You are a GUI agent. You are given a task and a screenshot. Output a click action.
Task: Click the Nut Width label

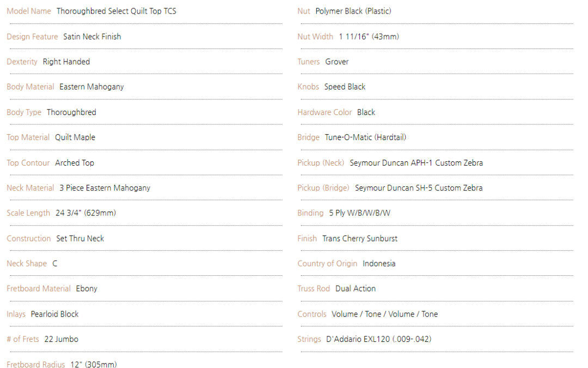pos(315,37)
